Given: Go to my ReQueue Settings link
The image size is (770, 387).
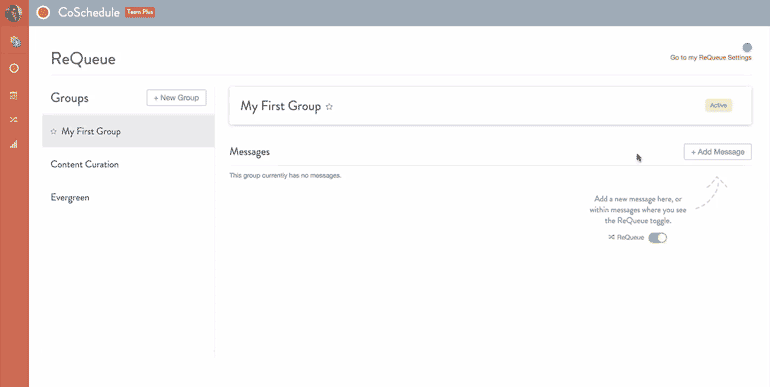Looking at the screenshot, I should (x=711, y=58).
